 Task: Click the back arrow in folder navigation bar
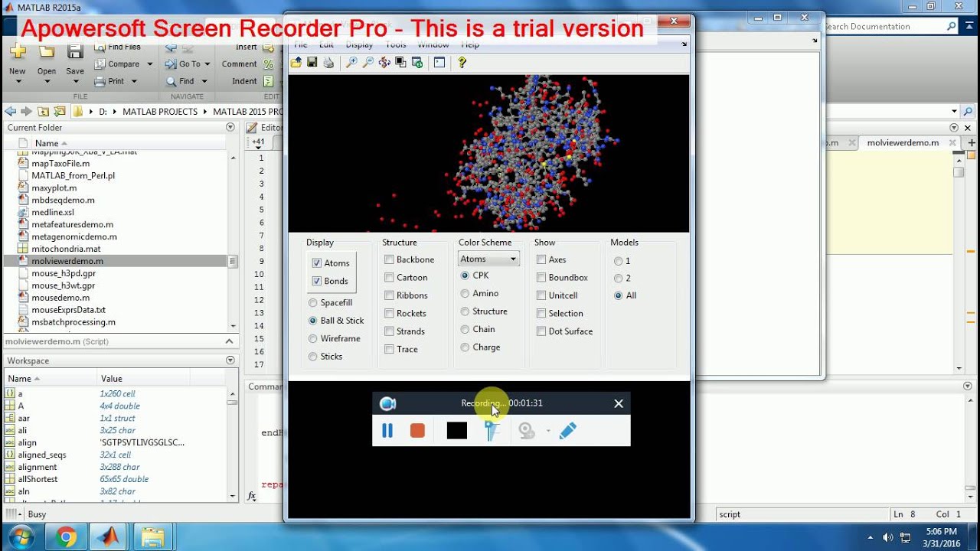click(x=11, y=112)
